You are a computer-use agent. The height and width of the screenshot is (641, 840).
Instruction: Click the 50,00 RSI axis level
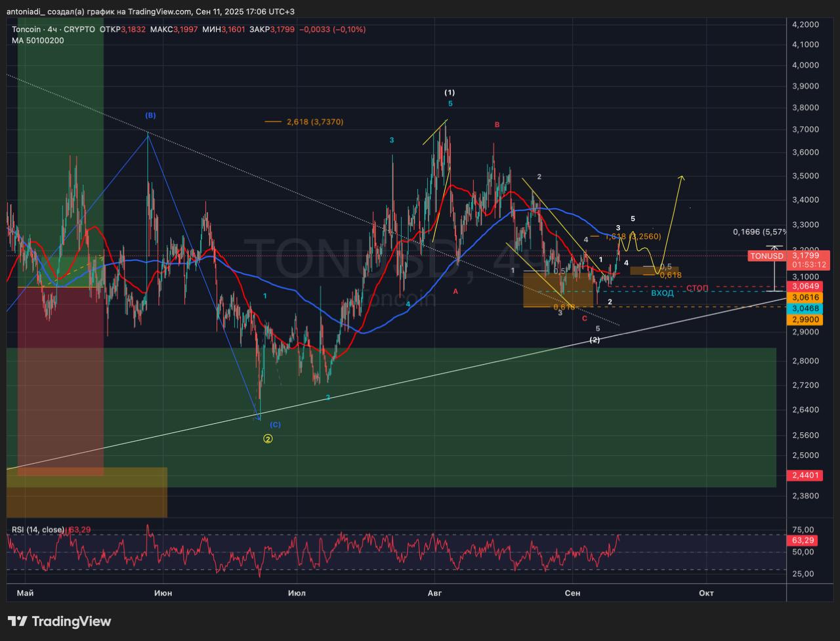tap(804, 552)
